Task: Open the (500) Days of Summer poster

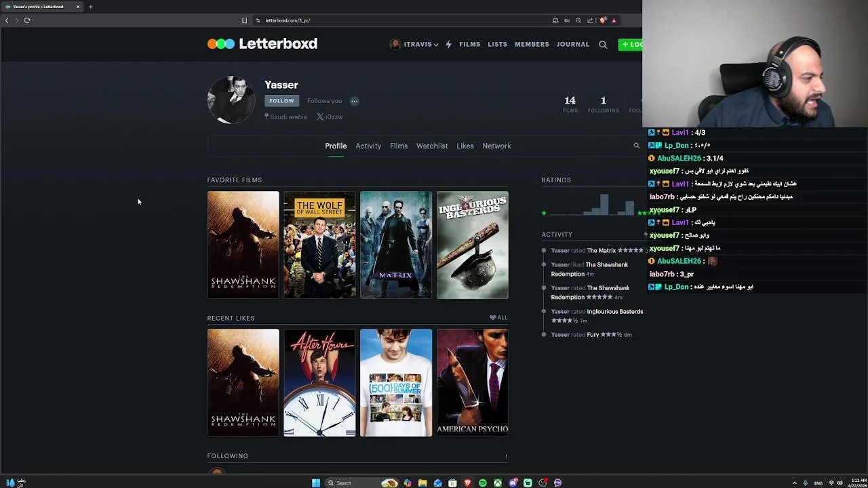Action: 396,383
